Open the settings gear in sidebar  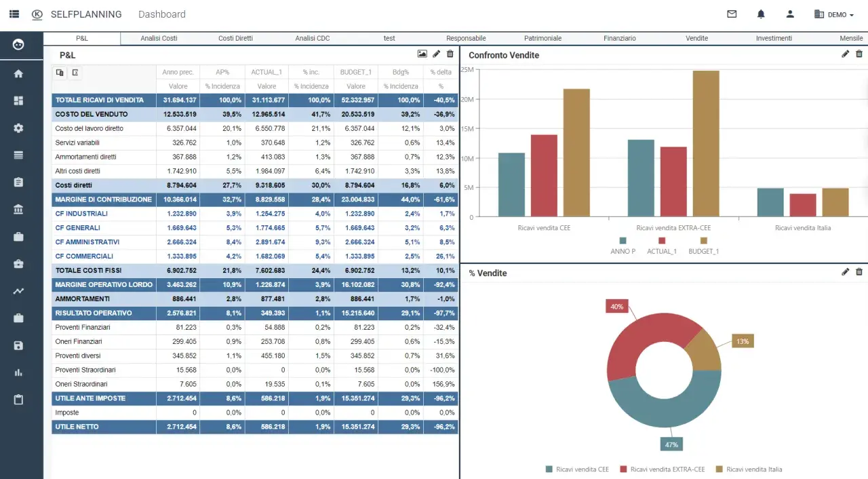tap(18, 128)
